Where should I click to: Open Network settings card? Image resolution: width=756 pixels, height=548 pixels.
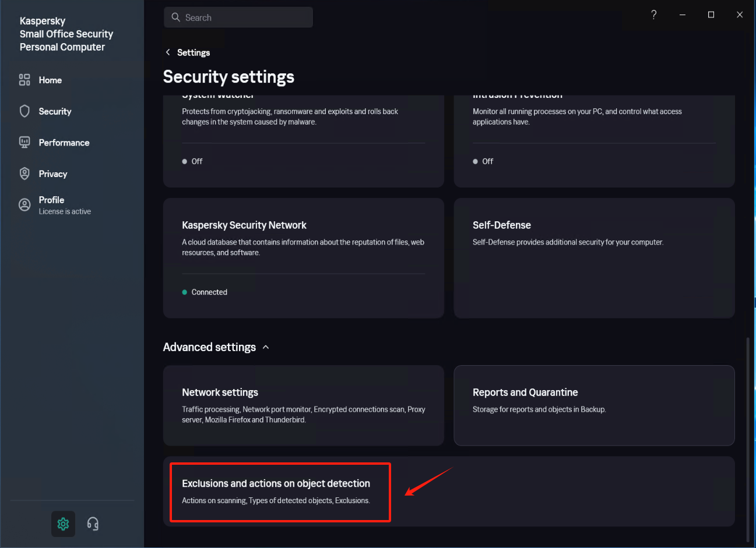click(x=303, y=405)
